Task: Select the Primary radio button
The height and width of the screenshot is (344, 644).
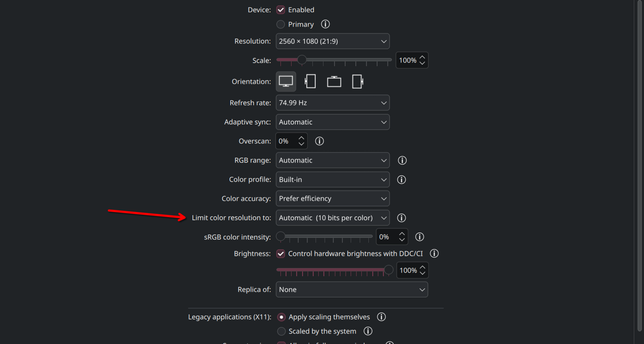Action: pos(281,24)
